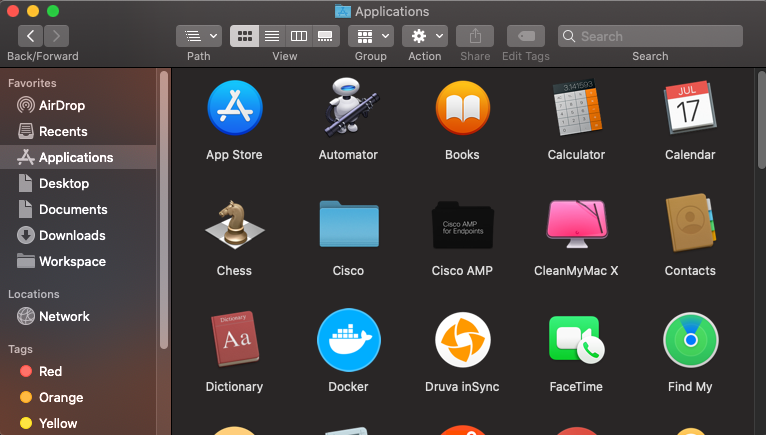
Task: Open the Cisco AMP folder icon
Action: 463,225
